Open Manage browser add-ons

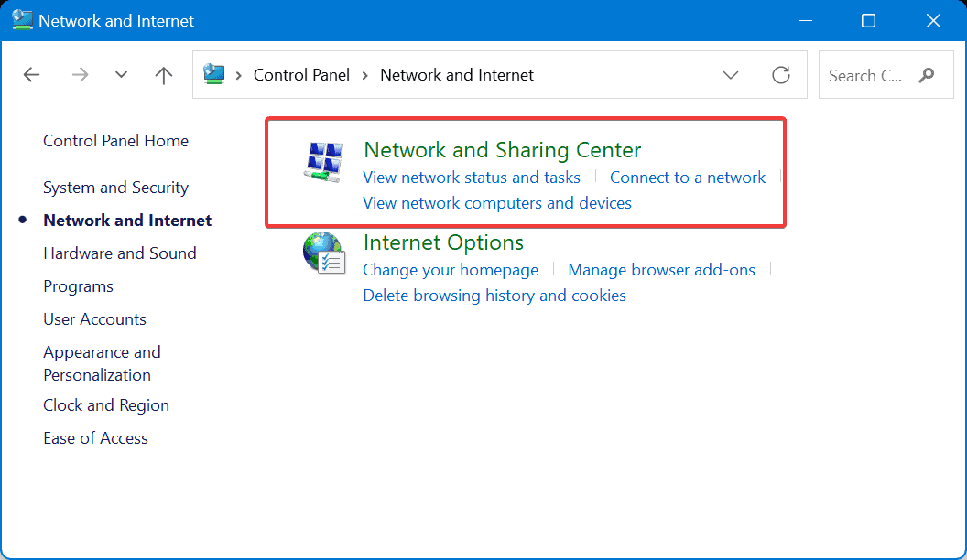pos(661,270)
